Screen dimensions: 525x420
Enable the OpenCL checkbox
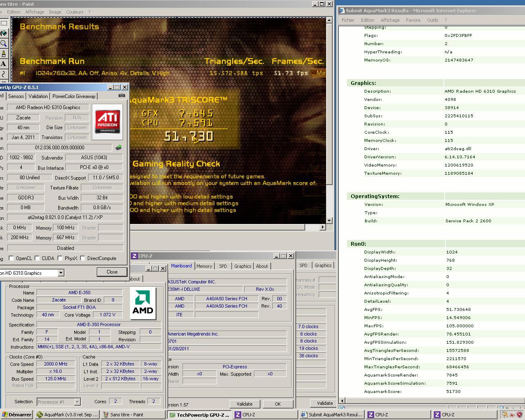[x=11, y=258]
